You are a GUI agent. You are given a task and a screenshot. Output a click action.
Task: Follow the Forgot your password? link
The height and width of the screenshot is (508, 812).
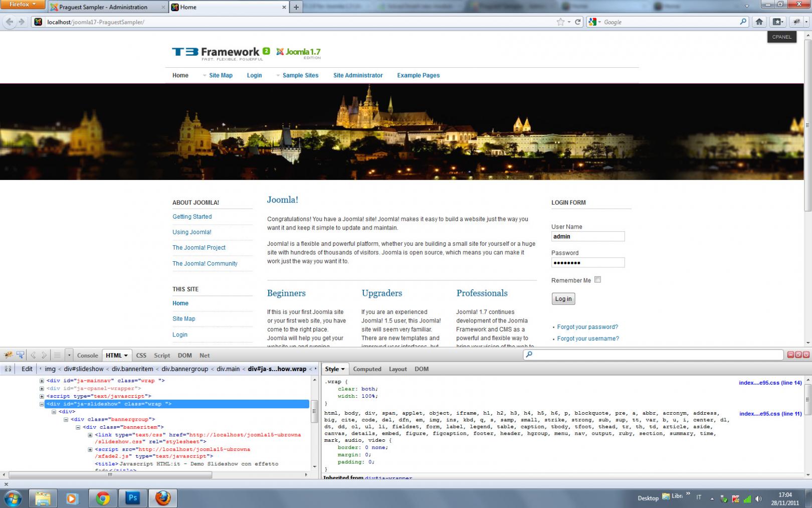click(x=587, y=327)
